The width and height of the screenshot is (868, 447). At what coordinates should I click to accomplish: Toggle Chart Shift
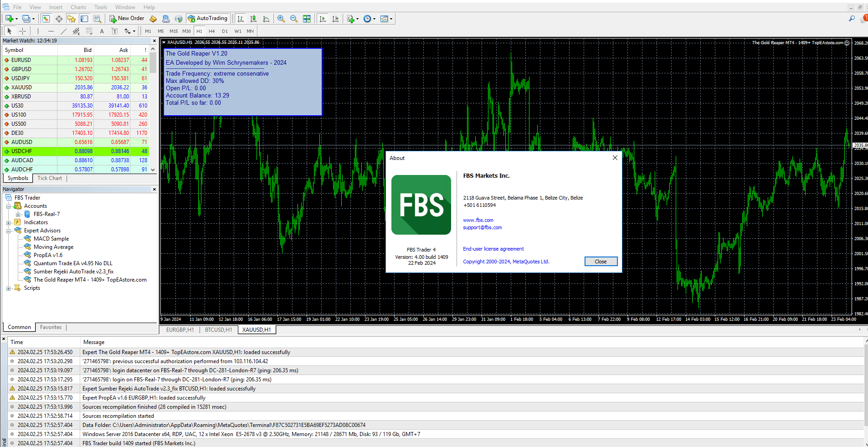click(x=335, y=19)
